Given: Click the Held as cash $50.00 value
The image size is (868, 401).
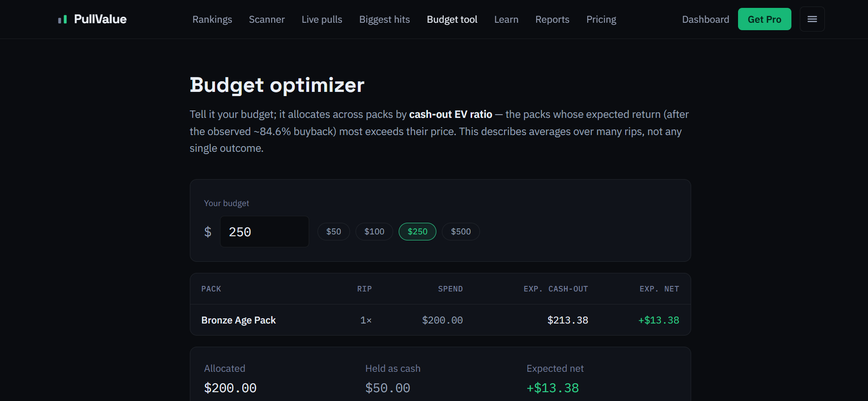Looking at the screenshot, I should pos(388,388).
